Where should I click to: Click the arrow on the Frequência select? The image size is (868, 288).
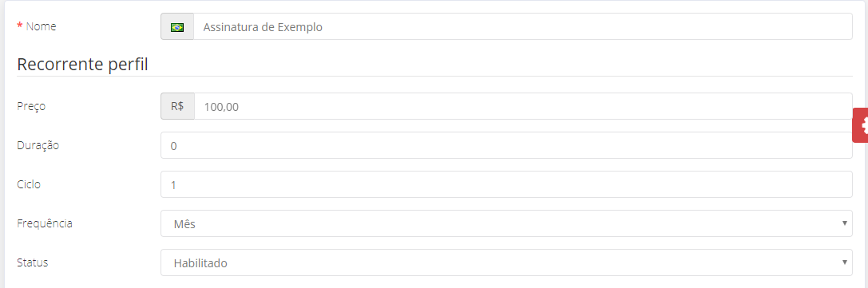coord(845,223)
